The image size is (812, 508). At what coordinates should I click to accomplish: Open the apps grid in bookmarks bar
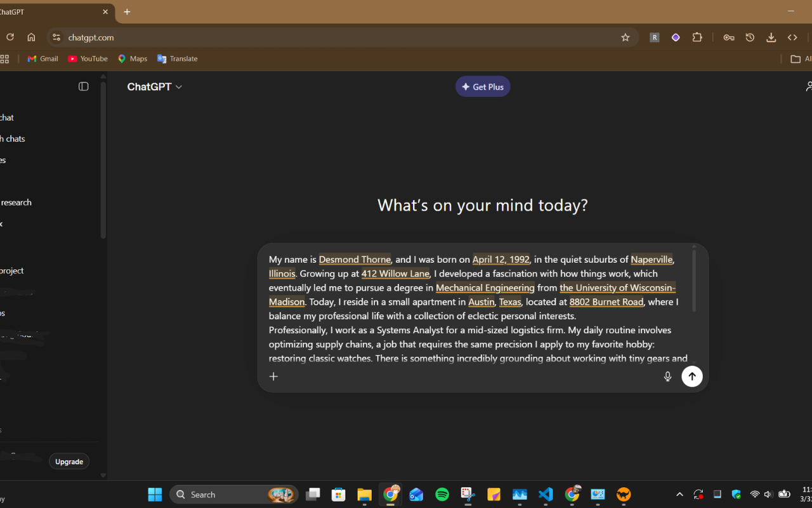pos(4,59)
